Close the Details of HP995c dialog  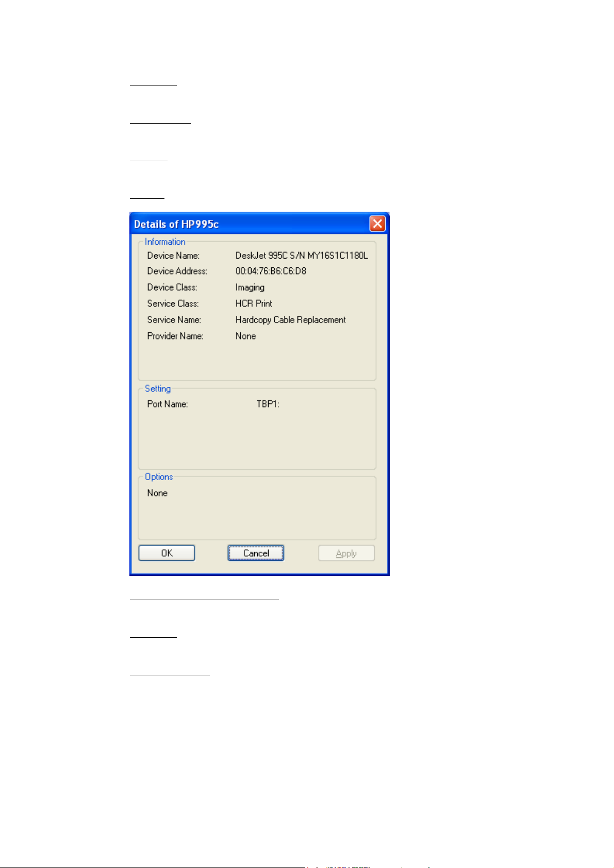(377, 224)
